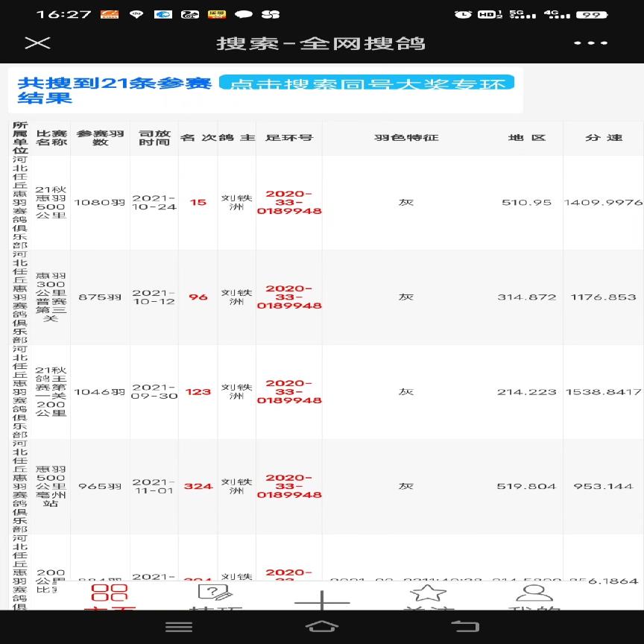Close the search page with the X
The width and height of the screenshot is (644, 644).
click(37, 42)
